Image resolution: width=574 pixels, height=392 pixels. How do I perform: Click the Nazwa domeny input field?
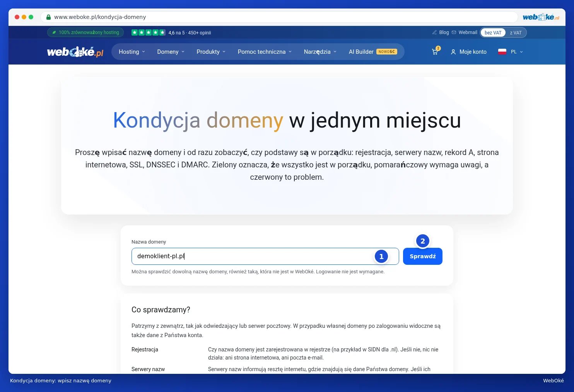point(265,256)
